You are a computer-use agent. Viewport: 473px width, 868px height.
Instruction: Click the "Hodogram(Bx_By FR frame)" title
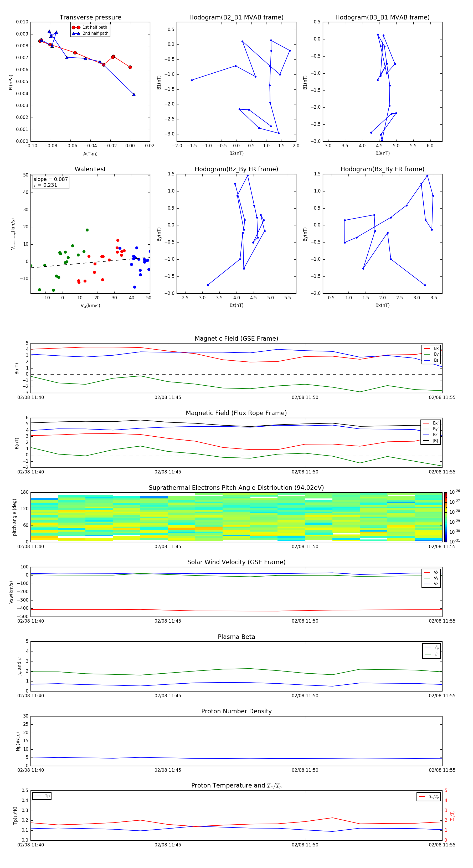point(382,169)
